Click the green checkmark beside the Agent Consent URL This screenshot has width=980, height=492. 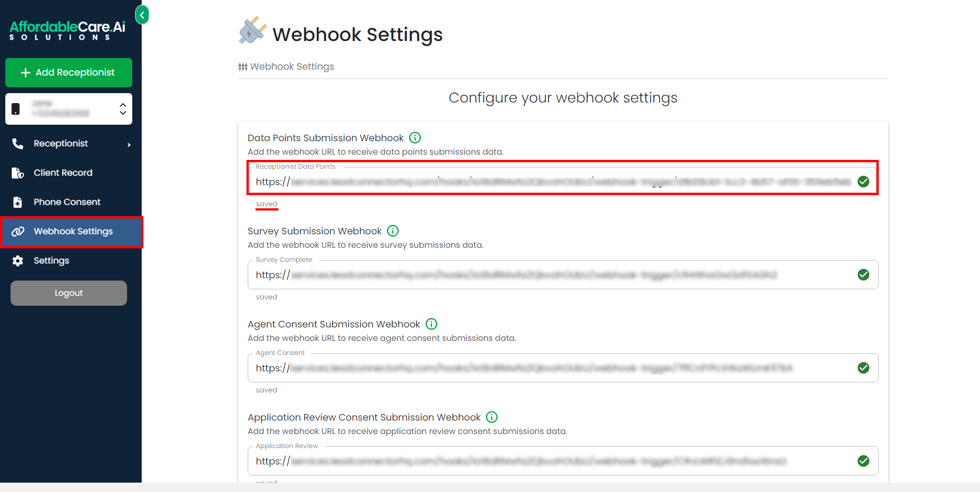[x=864, y=368]
